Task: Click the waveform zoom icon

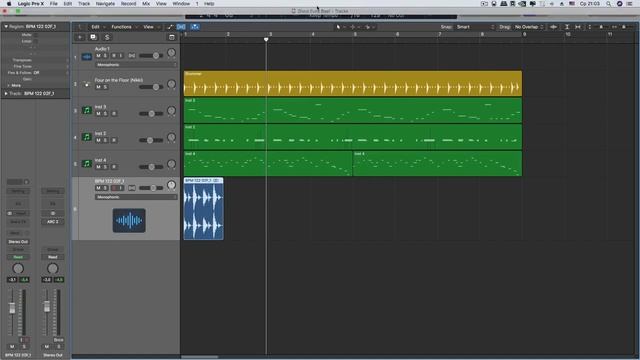Action: [553, 27]
